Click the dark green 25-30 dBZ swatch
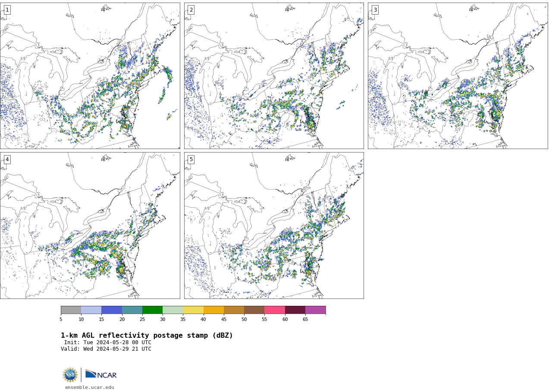 coord(152,310)
